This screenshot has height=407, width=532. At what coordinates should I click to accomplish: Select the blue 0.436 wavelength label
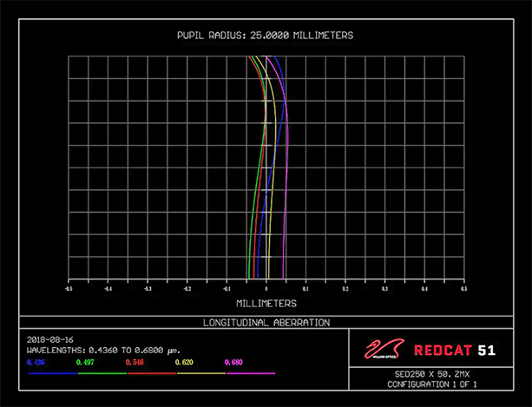click(36, 361)
